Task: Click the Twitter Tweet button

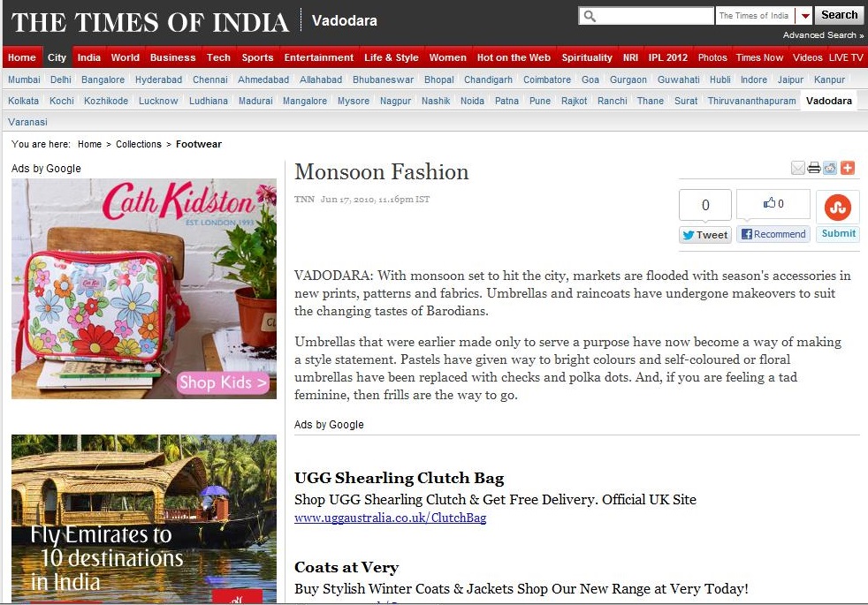Action: tap(705, 234)
